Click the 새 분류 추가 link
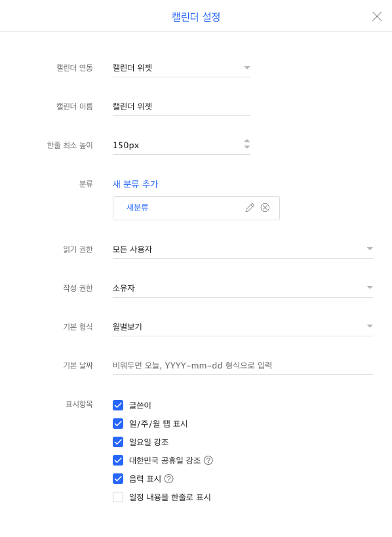The image size is (392, 537). pos(135,184)
